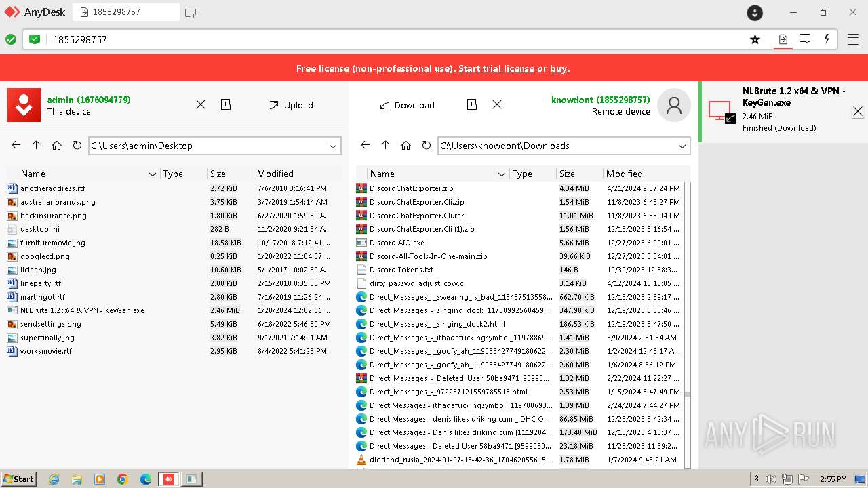Screen dimensions: 868x488
Task: Go to home folder in local panel
Action: point(57,145)
